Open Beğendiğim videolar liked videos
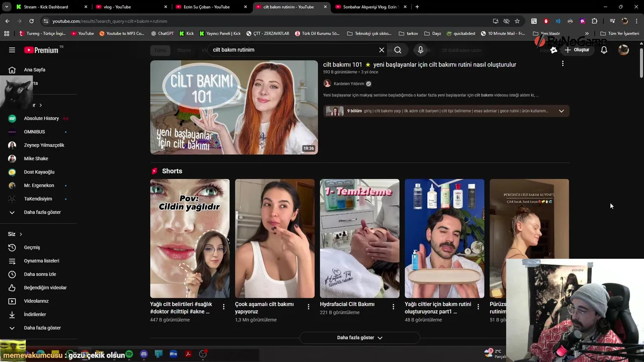The height and width of the screenshot is (362, 644). pyautogui.click(x=38, y=288)
